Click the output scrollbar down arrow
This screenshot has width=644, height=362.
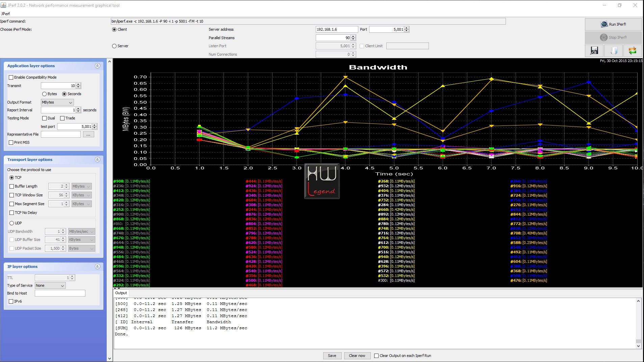638,346
